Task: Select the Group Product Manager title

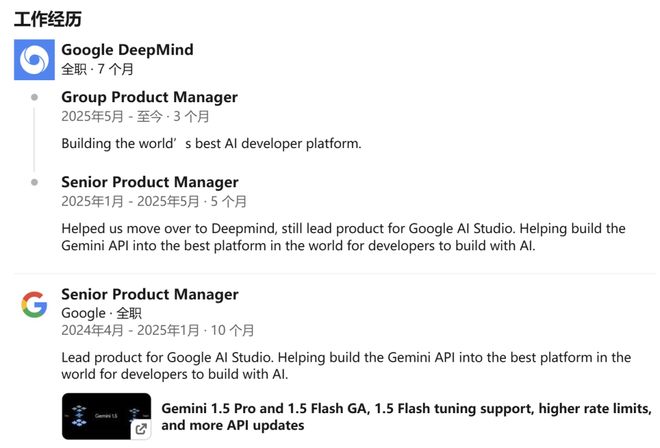Action: pyautogui.click(x=149, y=97)
